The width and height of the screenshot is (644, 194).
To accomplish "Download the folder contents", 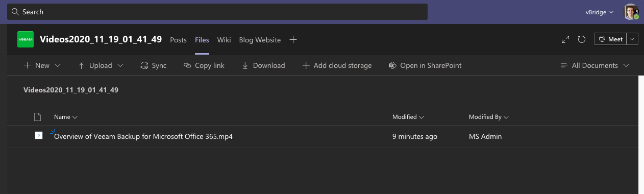I will coord(263,65).
